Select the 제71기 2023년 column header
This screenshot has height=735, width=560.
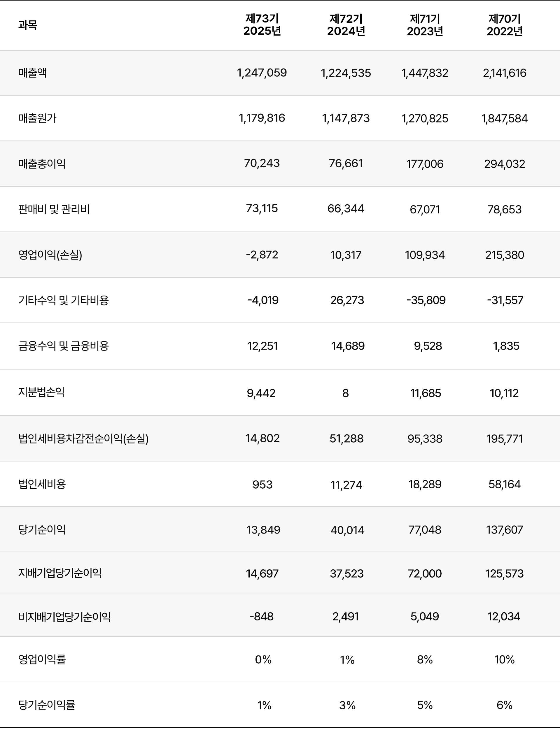pyautogui.click(x=425, y=25)
